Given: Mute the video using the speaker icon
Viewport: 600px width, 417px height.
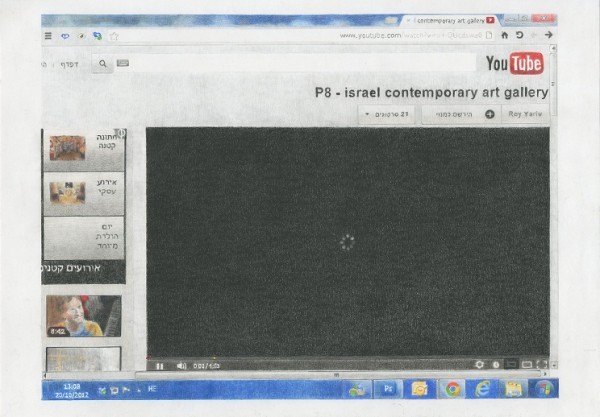Looking at the screenshot, I should (x=181, y=366).
